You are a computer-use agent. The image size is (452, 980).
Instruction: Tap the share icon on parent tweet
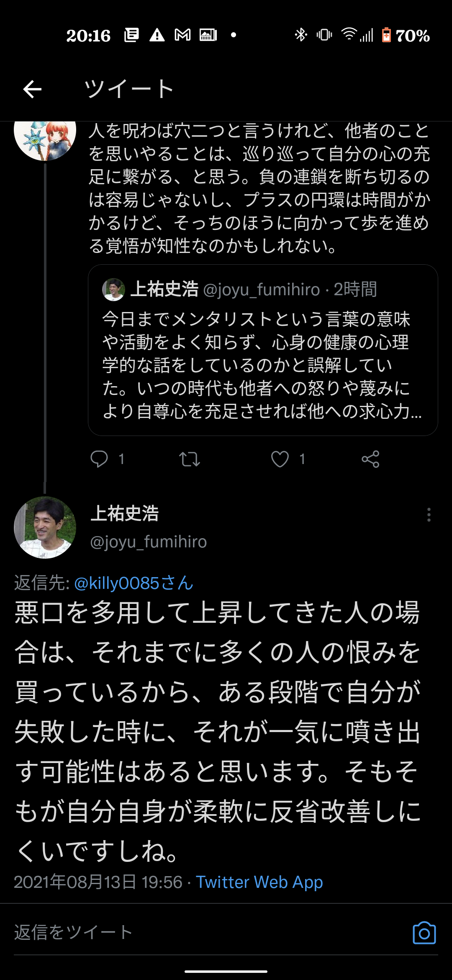pyautogui.click(x=370, y=459)
